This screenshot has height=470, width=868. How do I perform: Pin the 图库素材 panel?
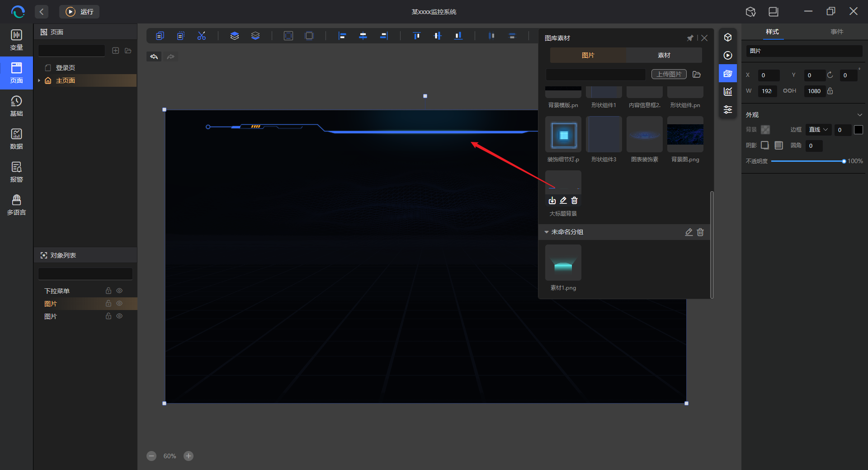(690, 38)
